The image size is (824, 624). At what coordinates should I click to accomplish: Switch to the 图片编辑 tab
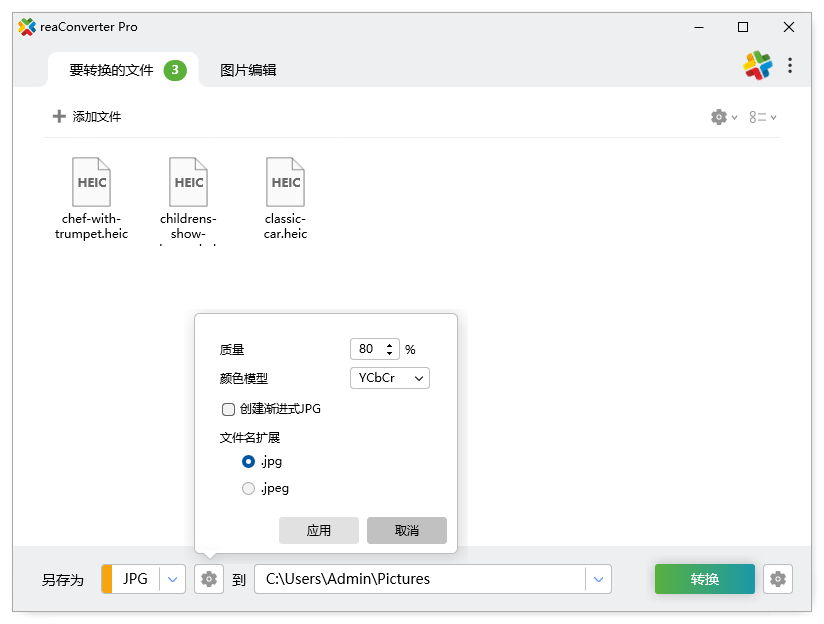click(x=248, y=70)
